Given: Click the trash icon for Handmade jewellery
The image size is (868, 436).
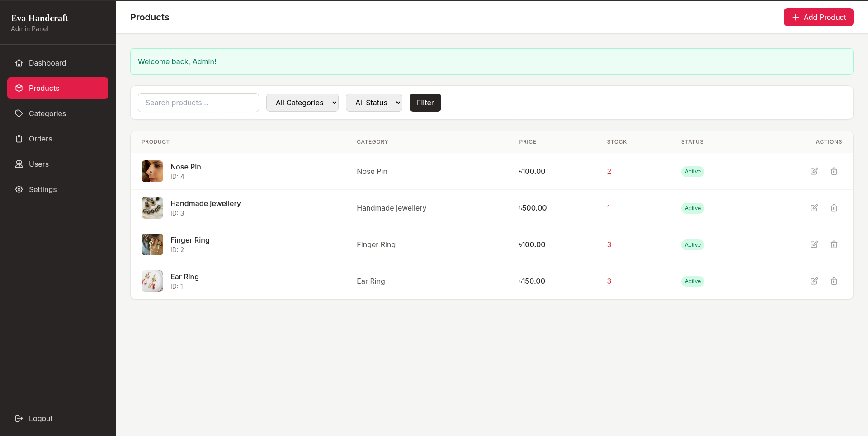Looking at the screenshot, I should click(x=834, y=208).
